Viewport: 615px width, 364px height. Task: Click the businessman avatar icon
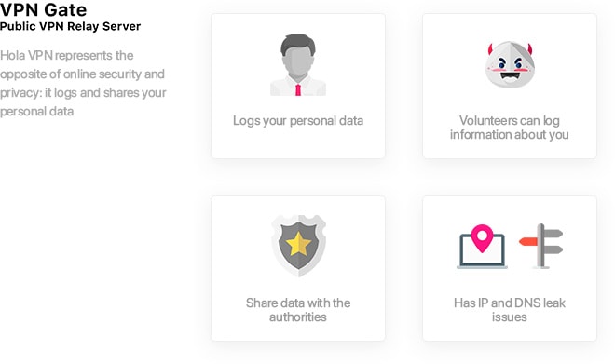pyautogui.click(x=298, y=64)
